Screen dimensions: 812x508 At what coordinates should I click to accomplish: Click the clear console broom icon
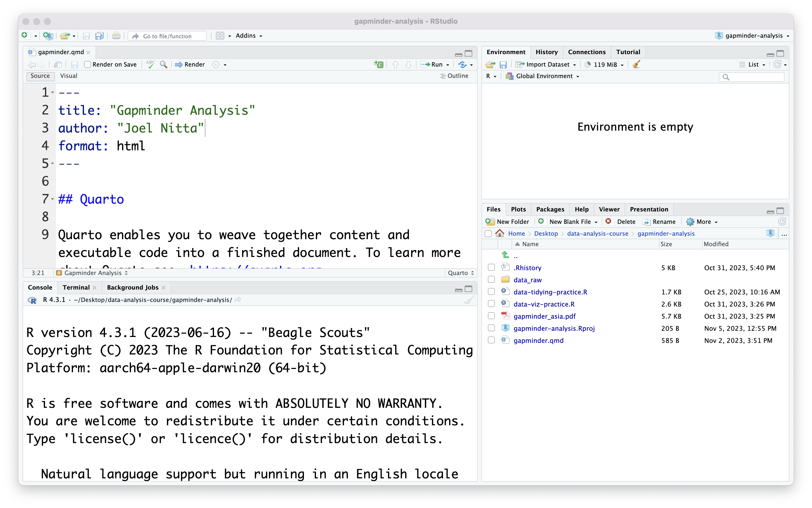point(469,300)
